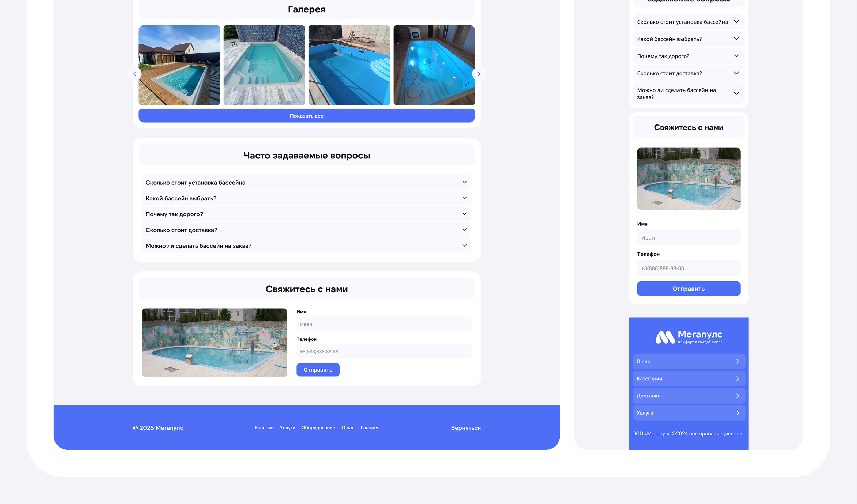Click the gallery previous arrow icon
This screenshot has width=857, height=504.
(134, 74)
